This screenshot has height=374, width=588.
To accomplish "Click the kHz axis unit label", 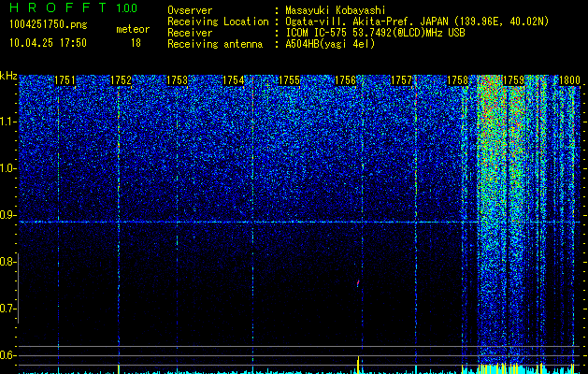I will click(8, 76).
